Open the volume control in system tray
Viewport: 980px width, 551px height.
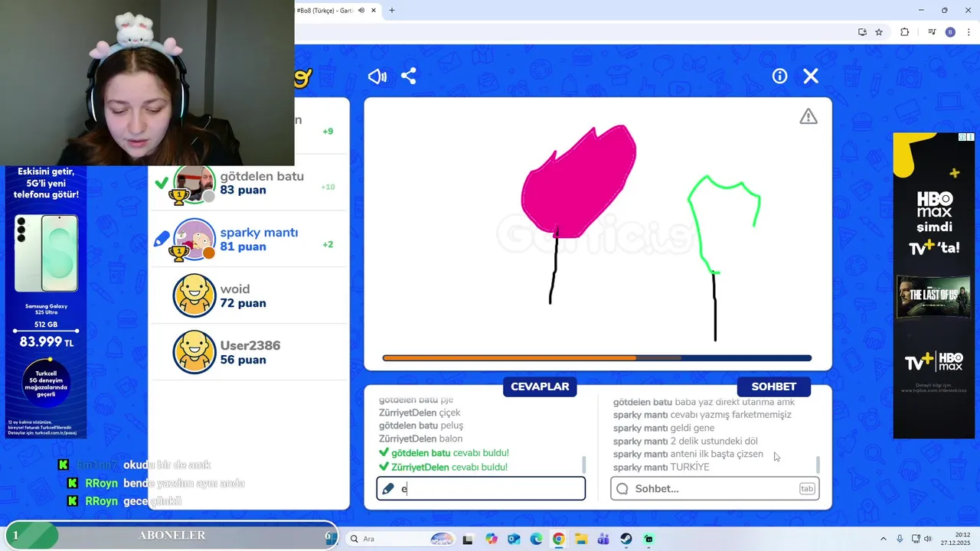pyautogui.click(x=927, y=539)
